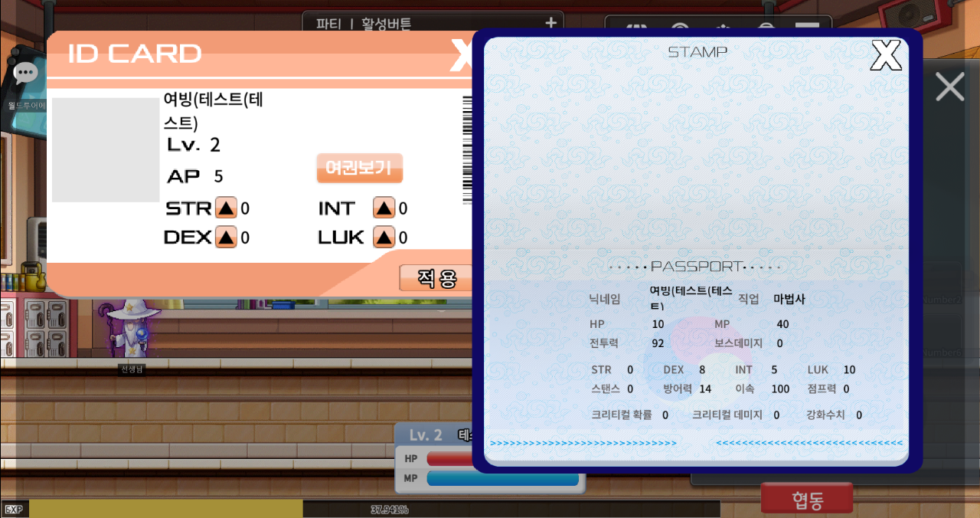Open the chat speech bubble icon
This screenshot has height=518, width=980.
[25, 74]
